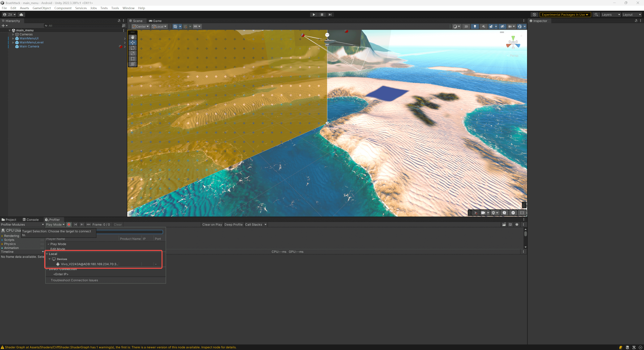
Task: Open the cloud services icon
Action: pyautogui.click(x=21, y=14)
